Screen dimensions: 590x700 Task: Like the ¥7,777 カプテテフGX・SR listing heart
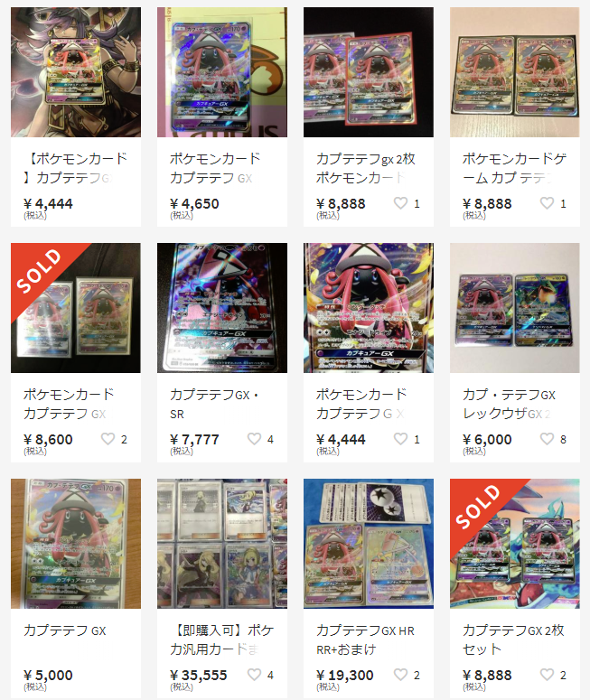(x=254, y=439)
